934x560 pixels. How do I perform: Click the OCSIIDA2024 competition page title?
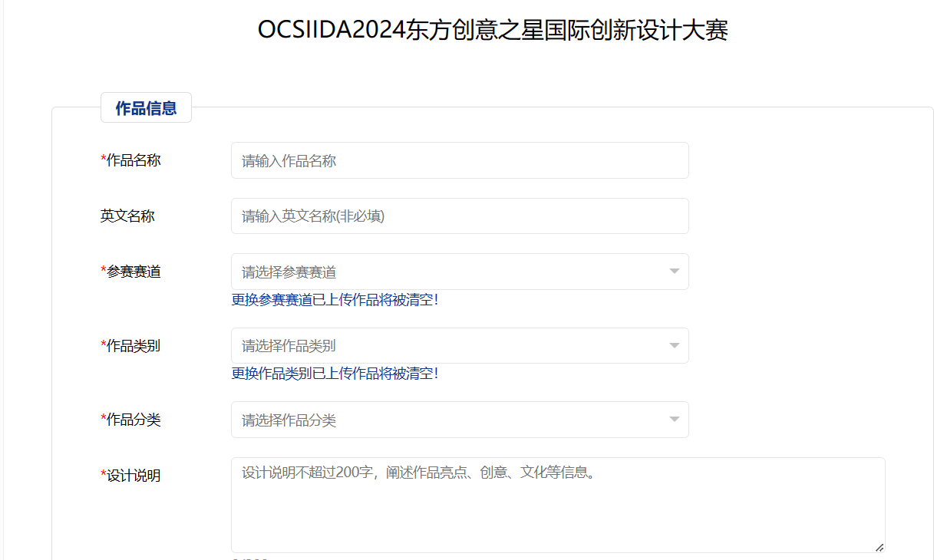click(x=493, y=30)
